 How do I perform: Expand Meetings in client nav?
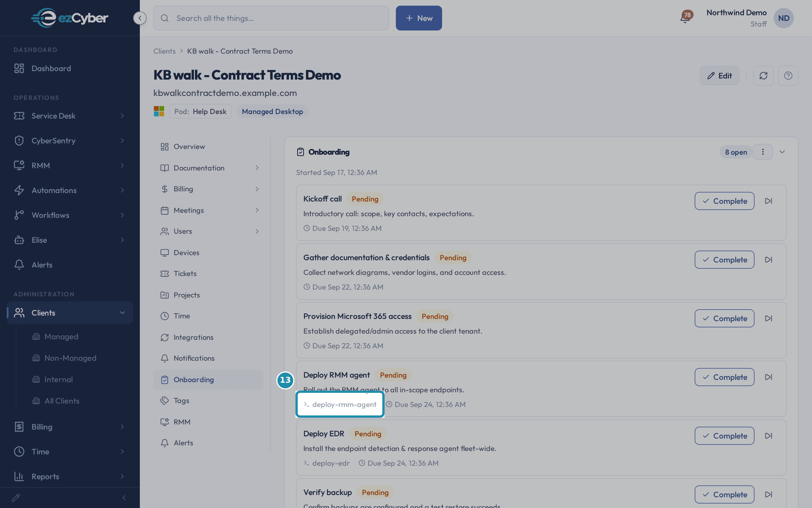(x=208, y=210)
